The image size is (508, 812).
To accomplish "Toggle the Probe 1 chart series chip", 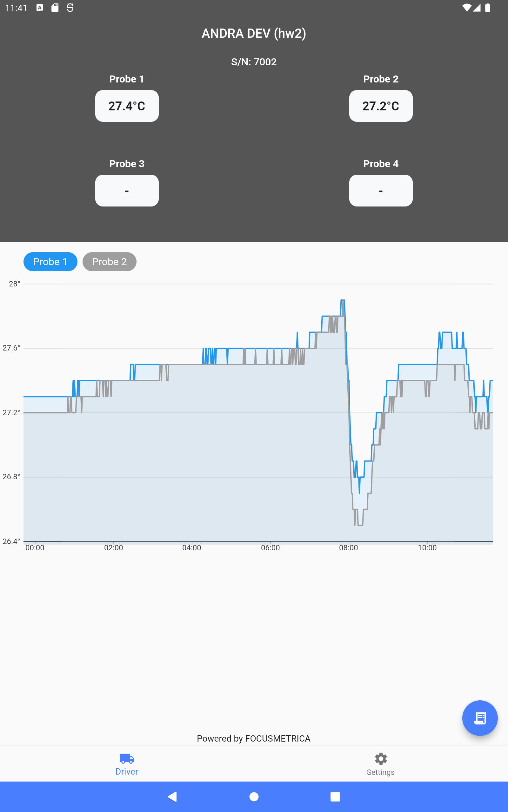I will click(50, 262).
